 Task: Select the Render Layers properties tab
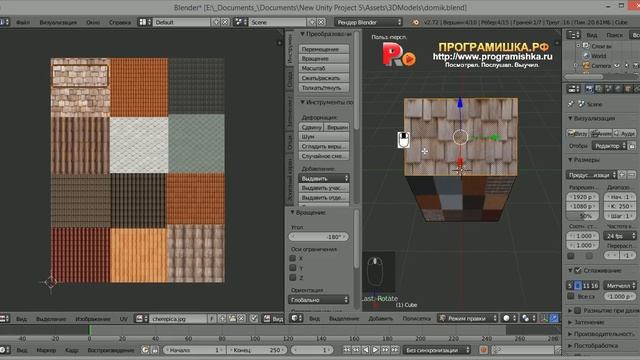(x=598, y=89)
